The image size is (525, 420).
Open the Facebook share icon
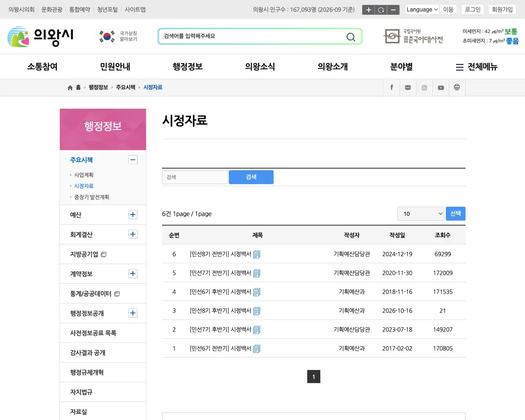[x=392, y=87]
